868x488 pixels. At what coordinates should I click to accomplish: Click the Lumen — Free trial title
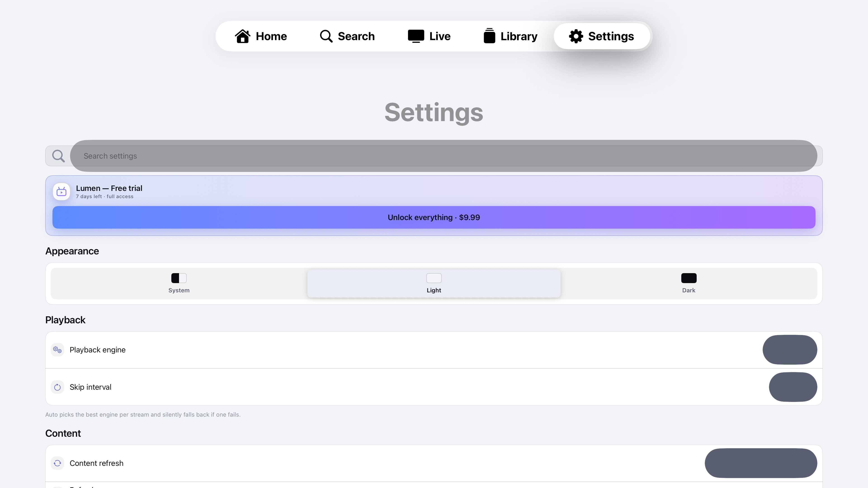[x=109, y=188]
